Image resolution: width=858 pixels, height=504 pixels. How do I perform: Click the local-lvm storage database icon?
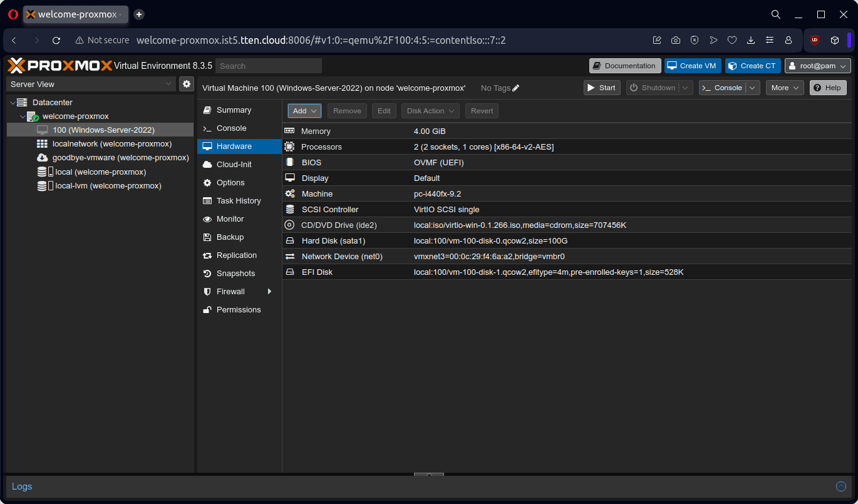[43, 186]
